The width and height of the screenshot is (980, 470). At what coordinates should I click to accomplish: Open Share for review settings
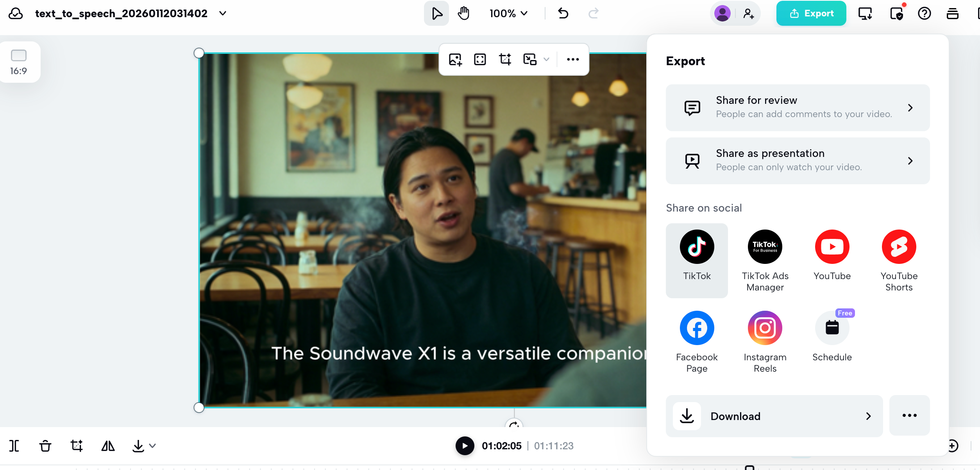798,107
